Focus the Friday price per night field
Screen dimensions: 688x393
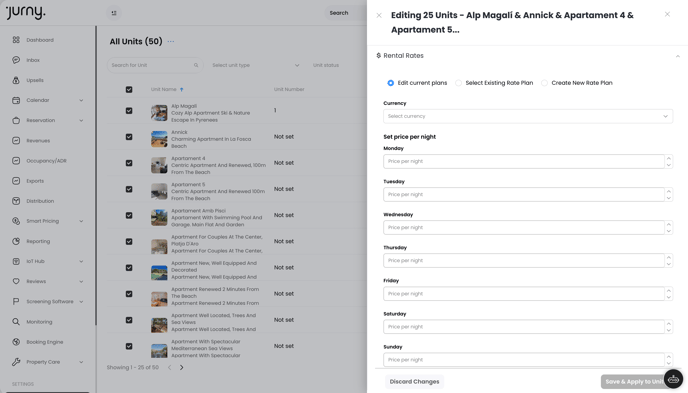coord(523,294)
